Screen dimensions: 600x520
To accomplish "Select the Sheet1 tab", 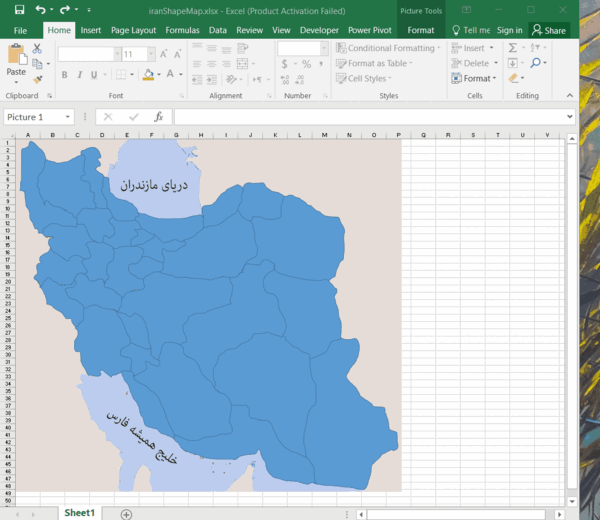I will click(x=80, y=513).
